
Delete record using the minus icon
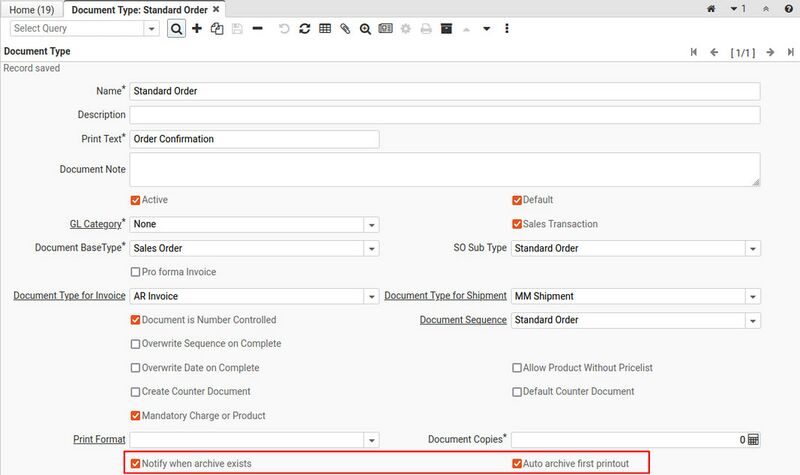258,29
